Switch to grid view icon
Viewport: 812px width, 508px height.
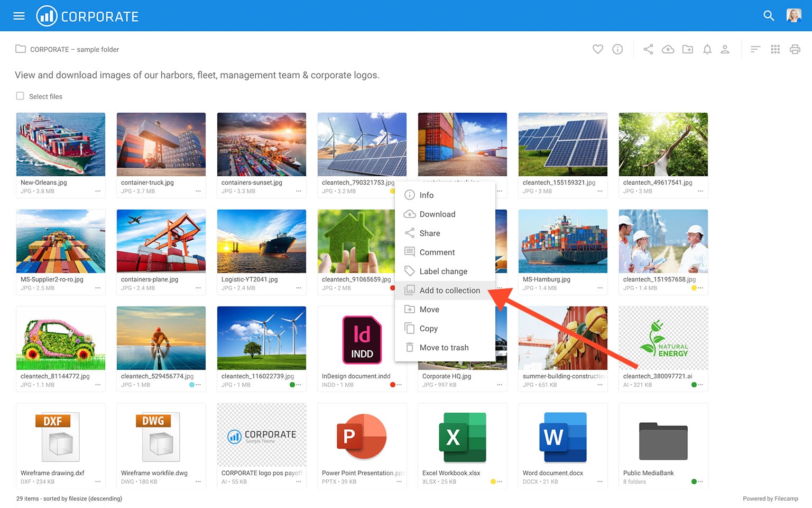776,49
